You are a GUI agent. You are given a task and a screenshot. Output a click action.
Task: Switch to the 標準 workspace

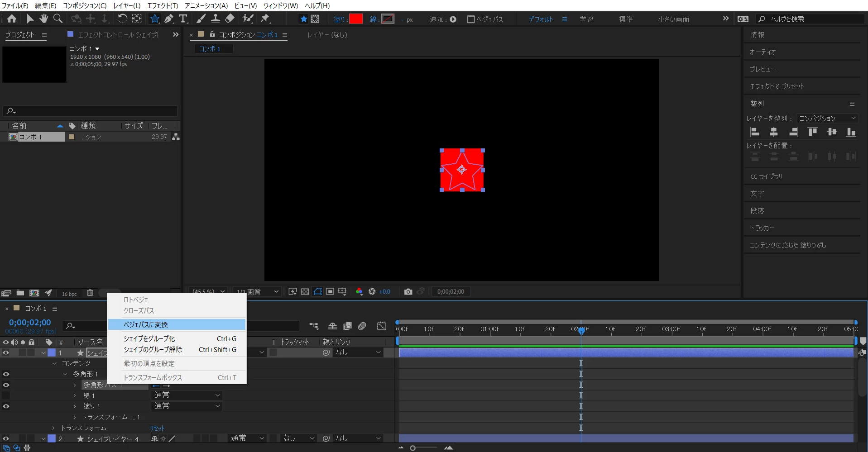point(626,19)
